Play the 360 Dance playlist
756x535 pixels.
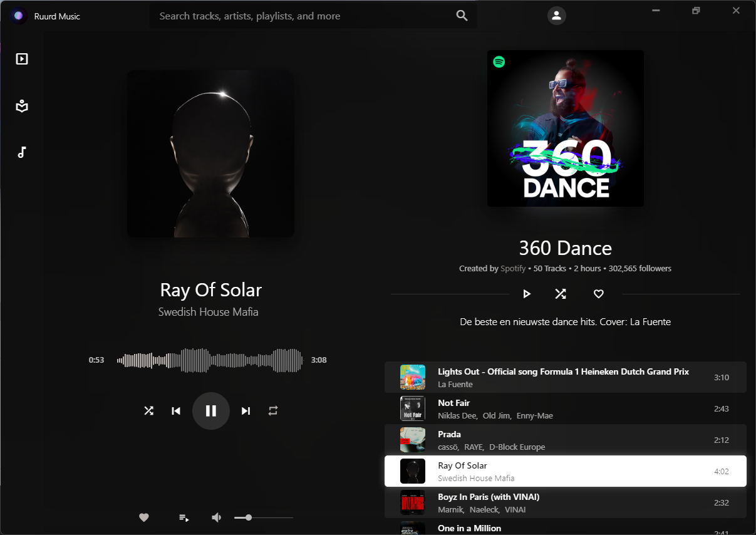527,293
